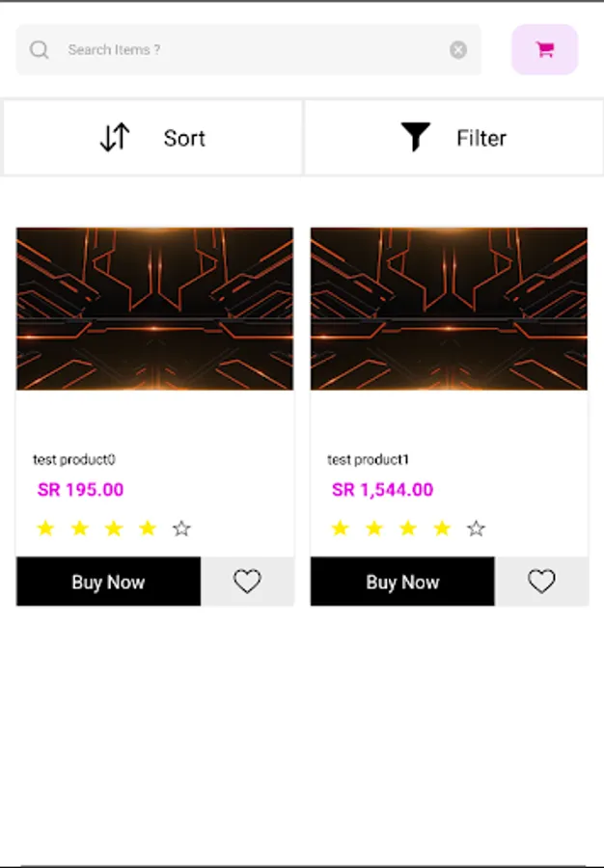Open the pink shopping cart
Viewport: 604px width, 868px height.
tap(545, 49)
